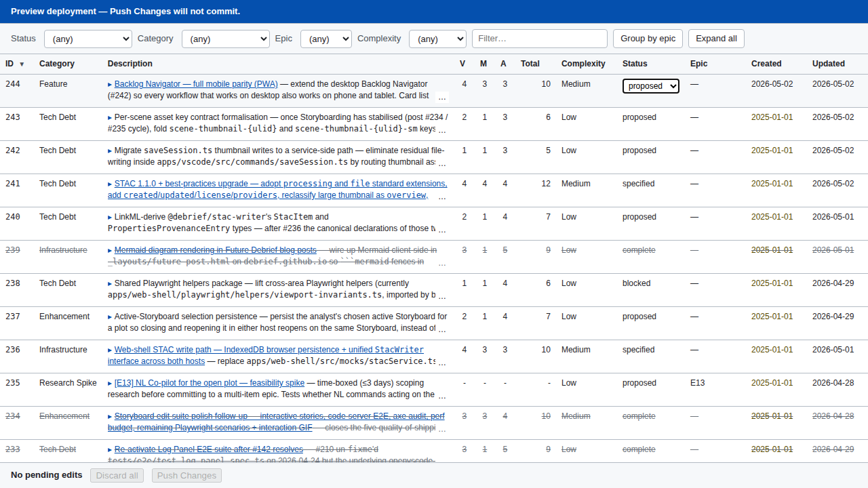Open E13 NL Co-pilot feasibility spike link

[210, 383]
